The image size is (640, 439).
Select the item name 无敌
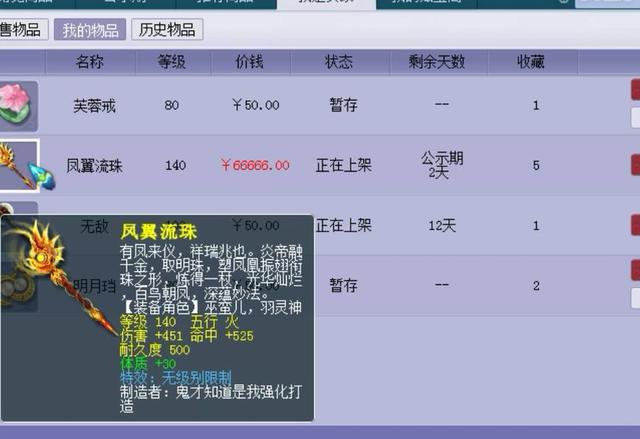point(95,226)
